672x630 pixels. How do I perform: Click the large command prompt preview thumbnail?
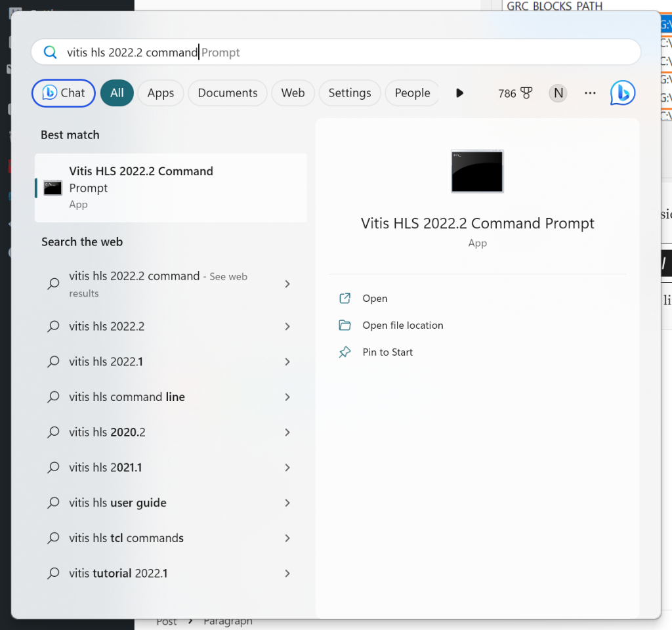(477, 171)
